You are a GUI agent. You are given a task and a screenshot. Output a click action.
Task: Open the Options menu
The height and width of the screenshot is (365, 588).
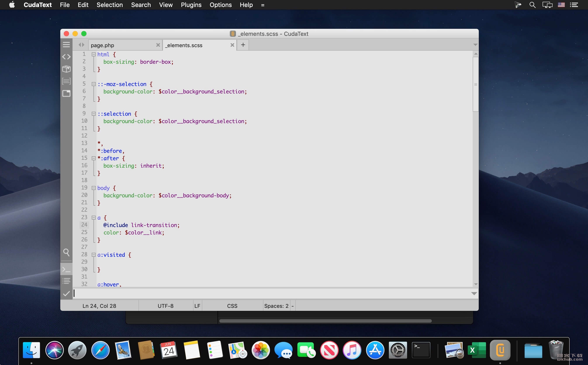click(220, 5)
